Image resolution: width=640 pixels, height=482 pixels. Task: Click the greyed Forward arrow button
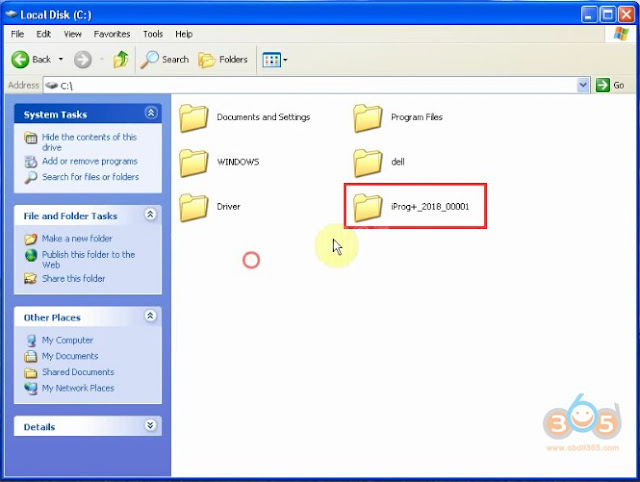click(82, 60)
